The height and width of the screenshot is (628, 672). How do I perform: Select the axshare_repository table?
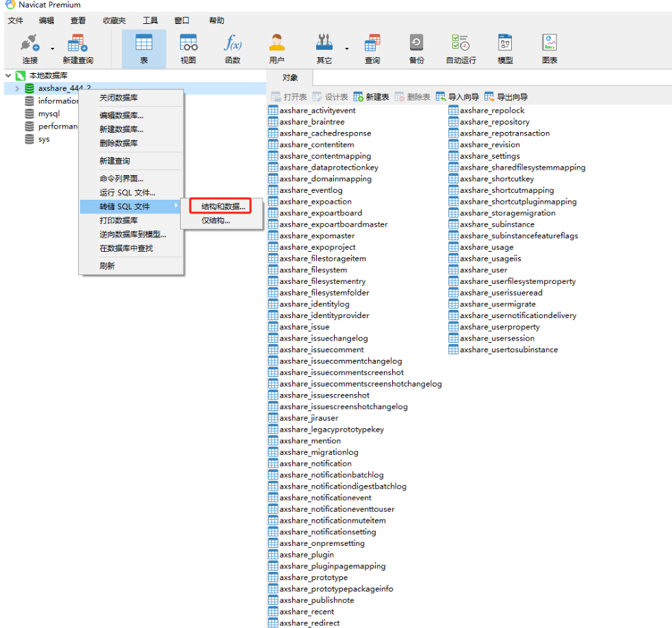pyautogui.click(x=489, y=122)
